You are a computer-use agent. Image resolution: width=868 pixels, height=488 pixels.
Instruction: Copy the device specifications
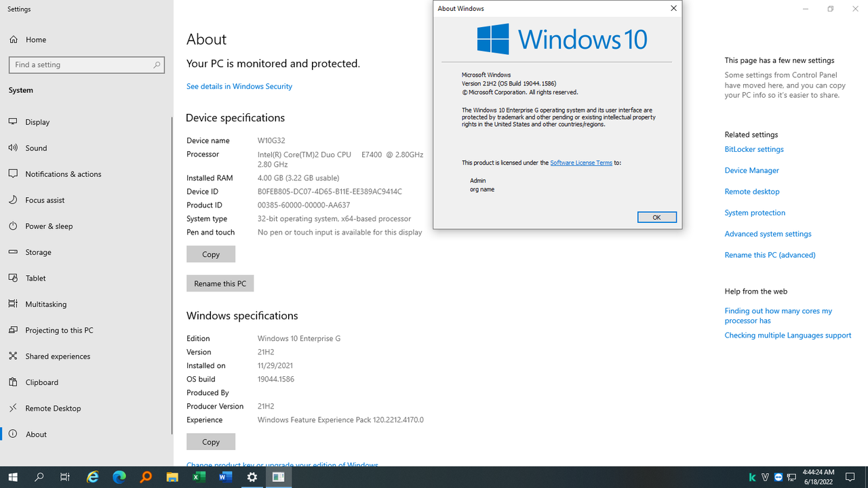210,253
